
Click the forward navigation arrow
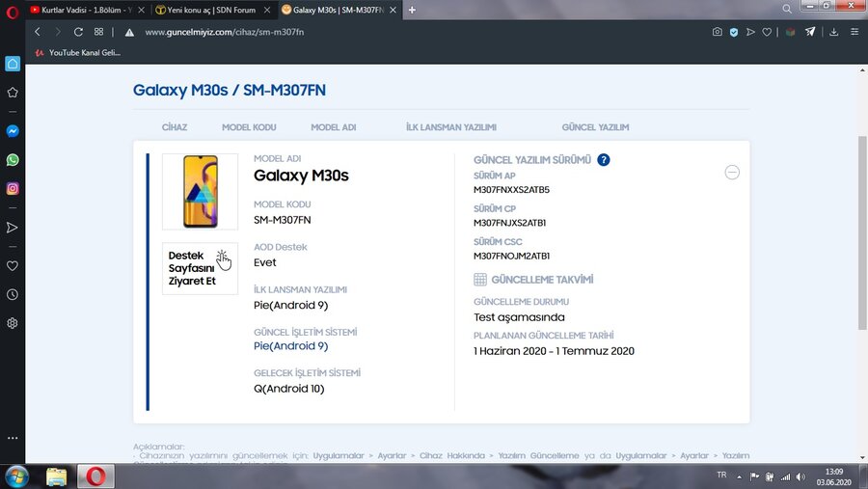click(x=58, y=32)
